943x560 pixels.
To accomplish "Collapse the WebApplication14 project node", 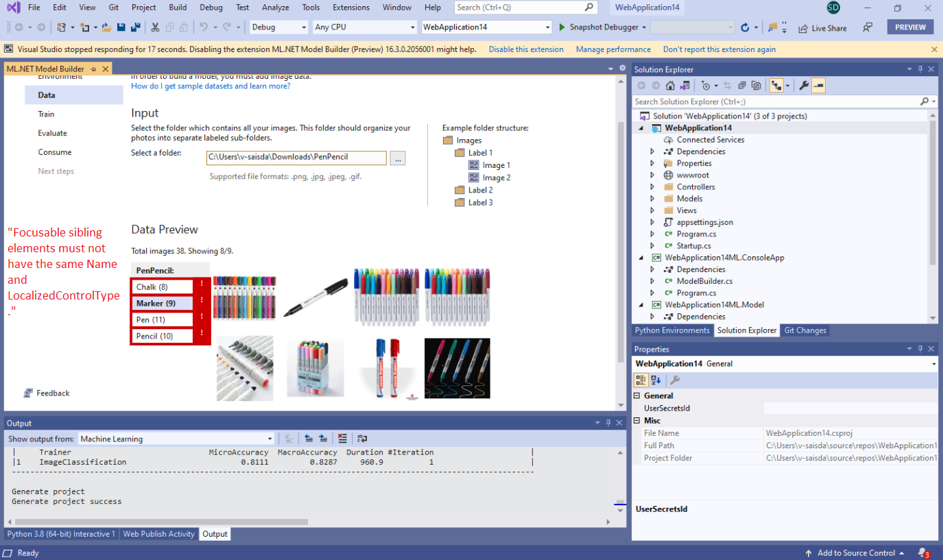I will point(642,127).
